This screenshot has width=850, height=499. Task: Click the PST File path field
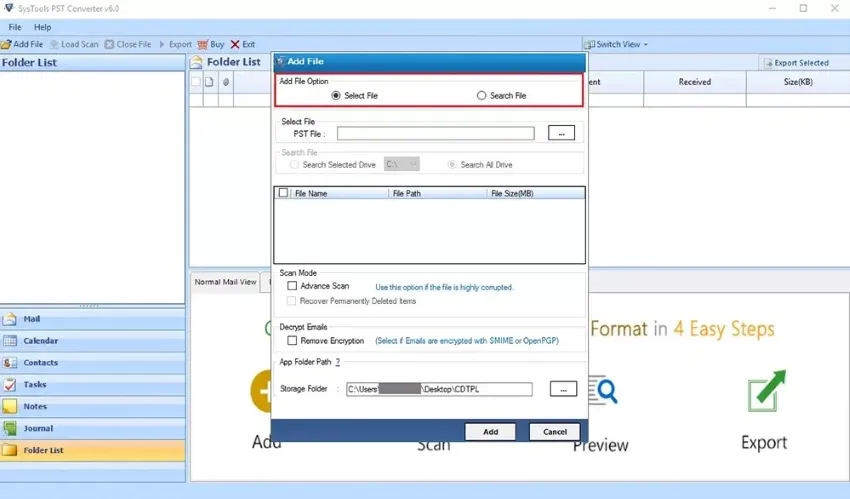[435, 133]
